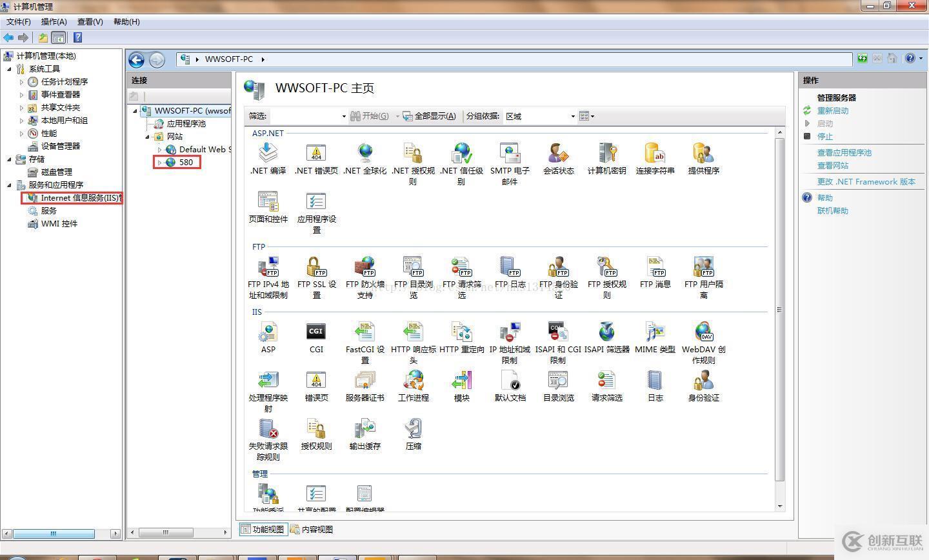
Task: Open the 帮助(H) menu
Action: click(126, 22)
